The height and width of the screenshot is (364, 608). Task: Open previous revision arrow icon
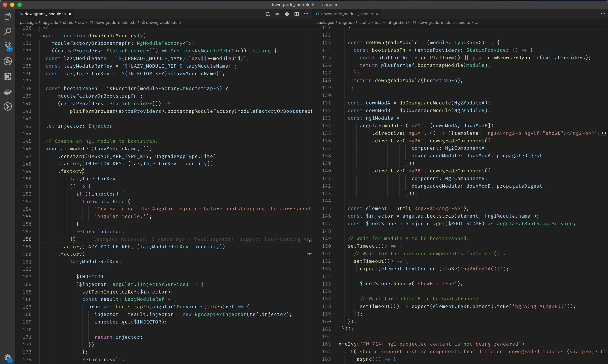pos(277,14)
